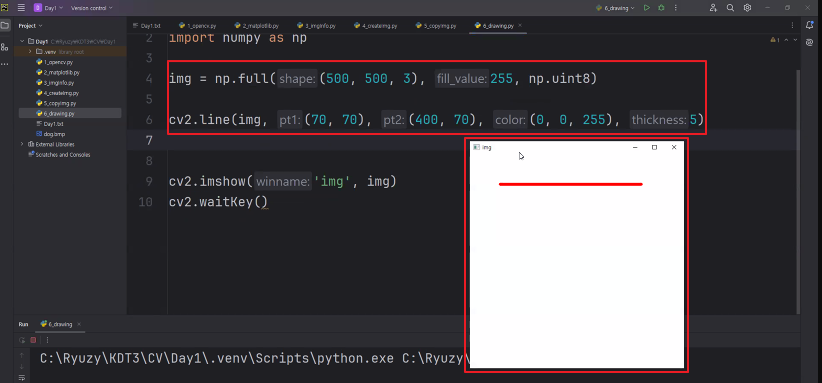Select 4_createimg.py in project tree

(57, 93)
